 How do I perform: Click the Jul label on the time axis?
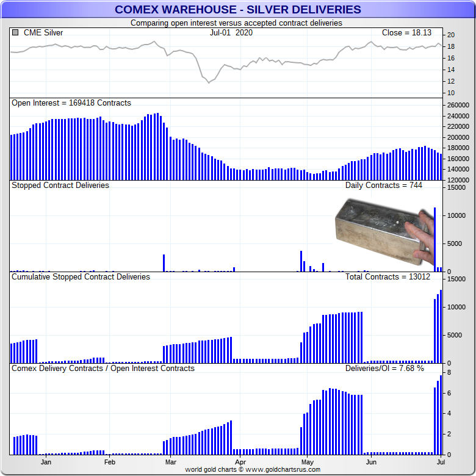[441, 462]
